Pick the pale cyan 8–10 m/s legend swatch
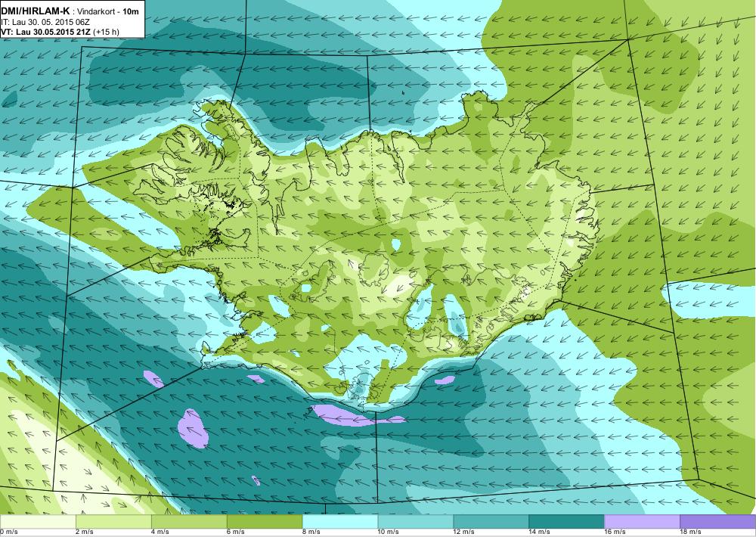 tap(340, 522)
